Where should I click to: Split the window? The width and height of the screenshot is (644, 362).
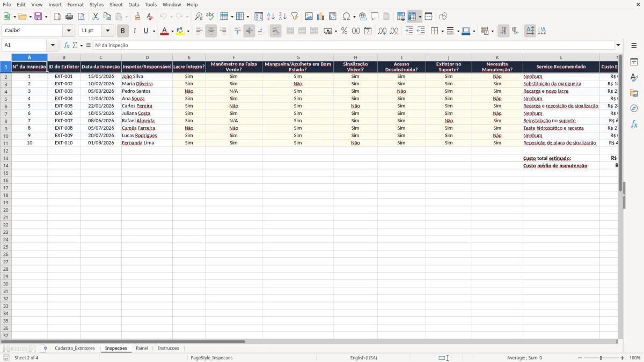[429, 17]
